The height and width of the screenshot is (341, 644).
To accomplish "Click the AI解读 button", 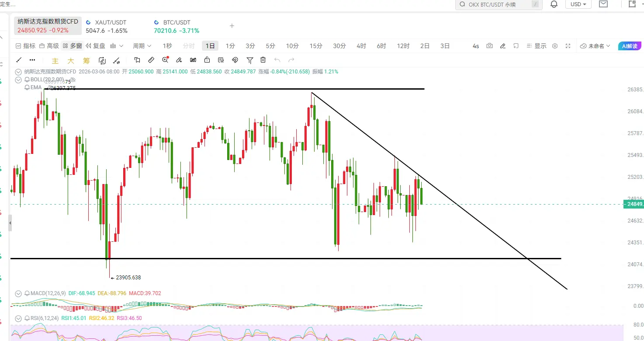I will [x=629, y=46].
